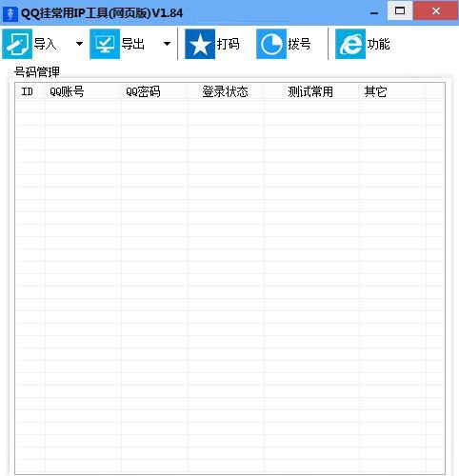Click the 功能 text label
The height and width of the screenshot is (476, 459).
pyautogui.click(x=378, y=44)
